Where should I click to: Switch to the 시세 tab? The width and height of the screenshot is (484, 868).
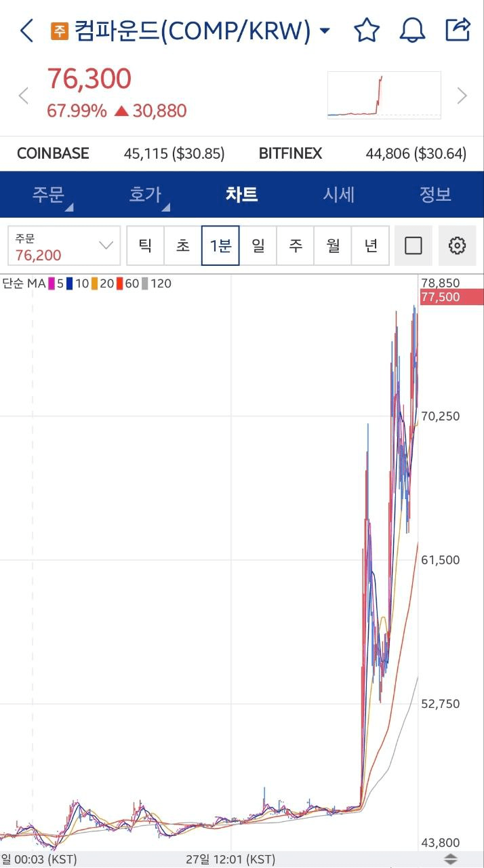(338, 195)
